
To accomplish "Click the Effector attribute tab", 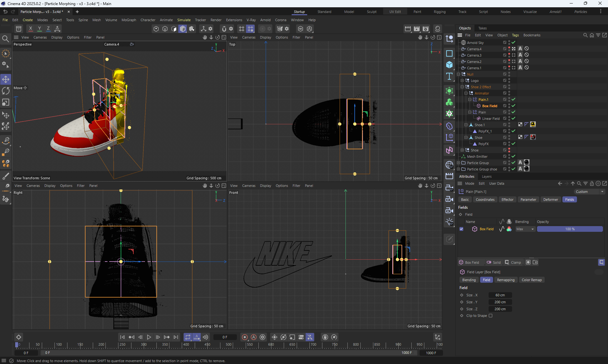I will tap(507, 200).
